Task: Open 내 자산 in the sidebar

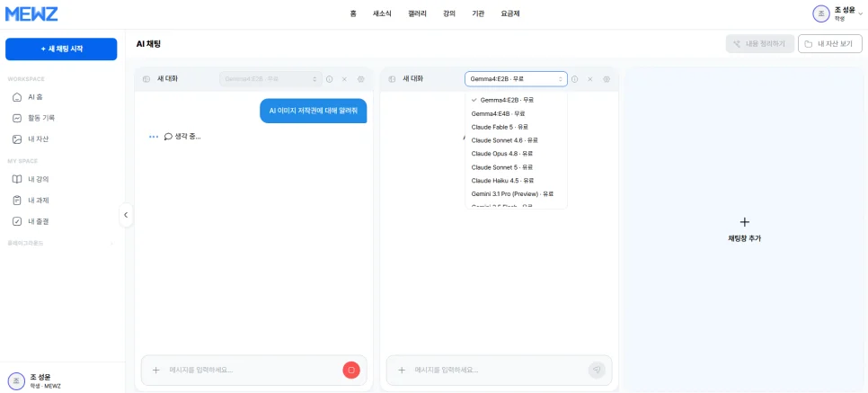Action: [x=61, y=139]
